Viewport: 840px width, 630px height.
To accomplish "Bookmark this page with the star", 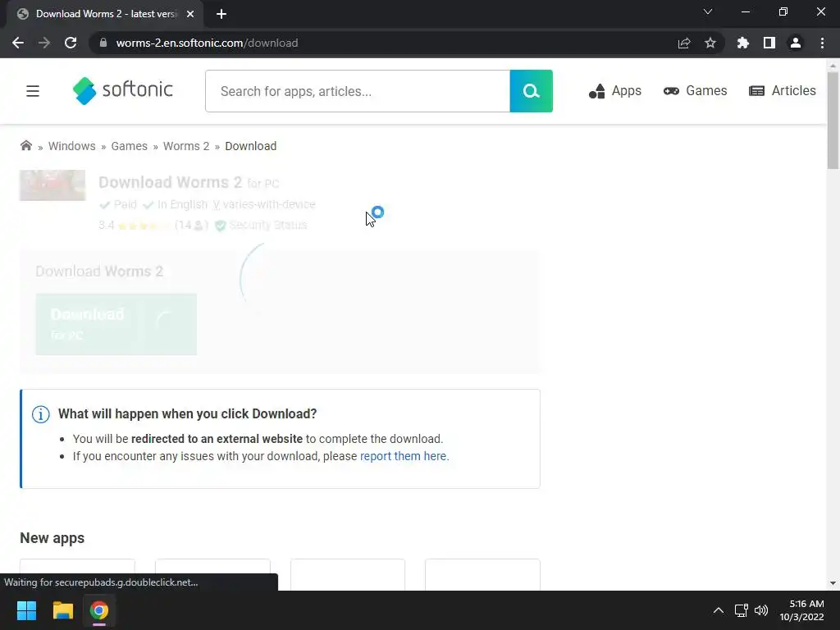I will coord(710,43).
